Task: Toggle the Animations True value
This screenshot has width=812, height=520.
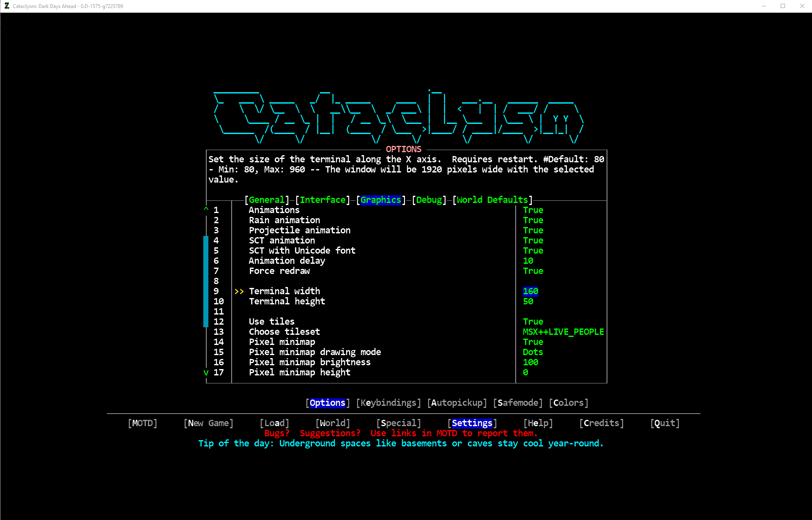Action: [533, 210]
